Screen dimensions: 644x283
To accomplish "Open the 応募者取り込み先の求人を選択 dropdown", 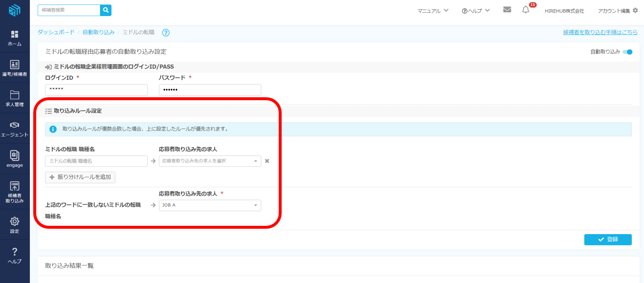I will 210,161.
